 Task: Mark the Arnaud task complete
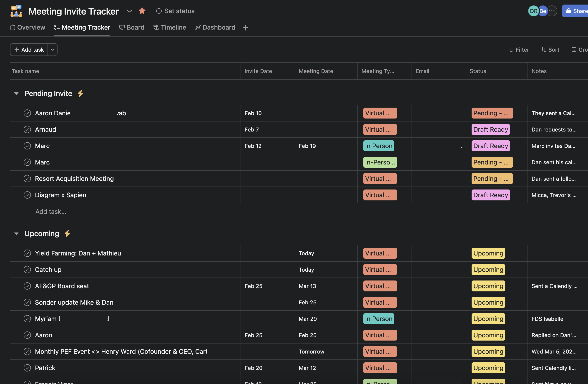[27, 129]
